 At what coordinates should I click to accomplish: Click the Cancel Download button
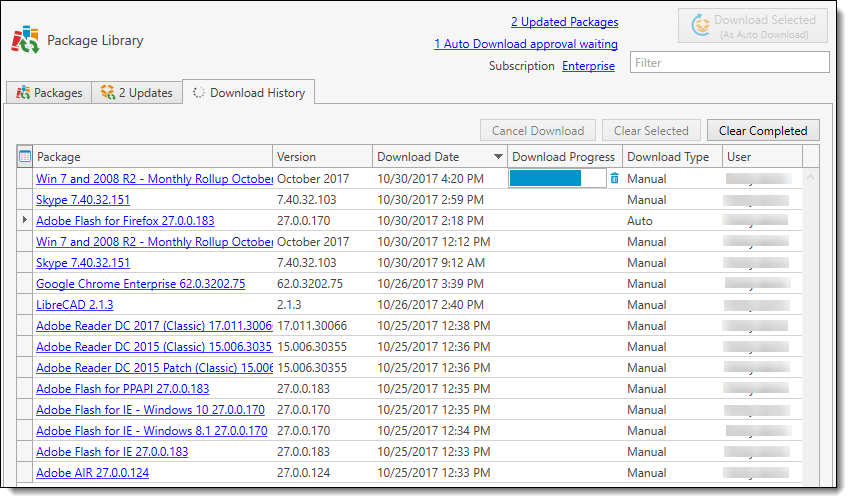(x=537, y=131)
